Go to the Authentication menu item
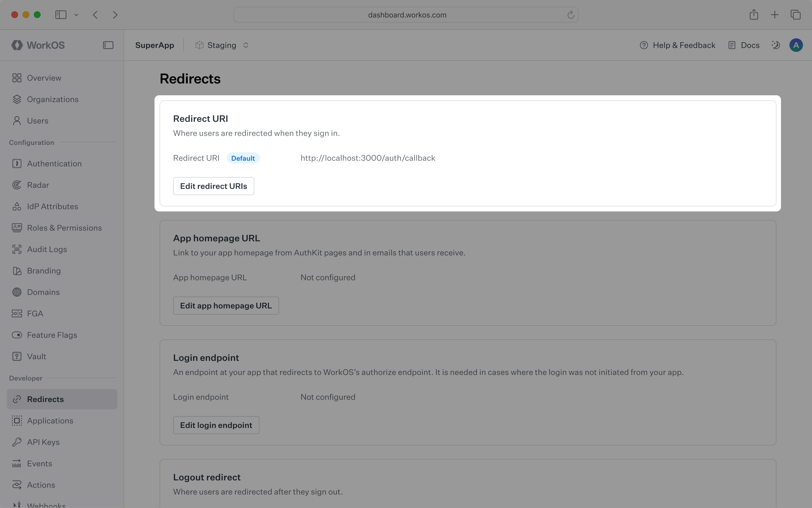 coord(54,164)
